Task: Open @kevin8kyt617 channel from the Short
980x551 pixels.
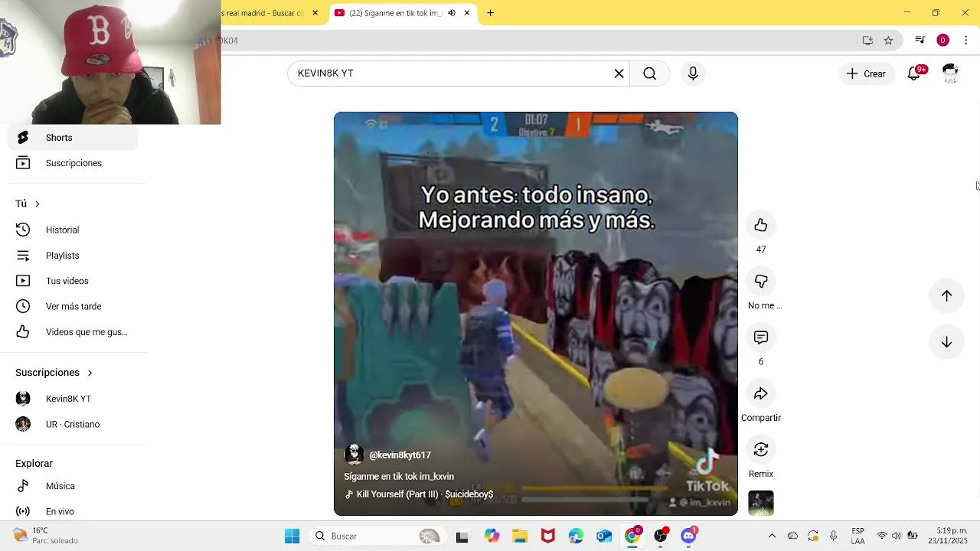Action: [x=400, y=455]
